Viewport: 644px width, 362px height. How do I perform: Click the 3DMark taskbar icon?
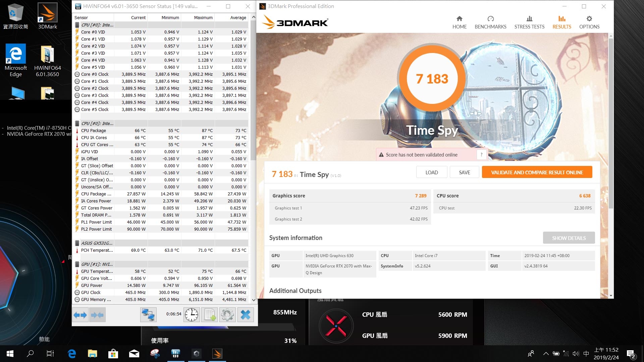click(217, 354)
